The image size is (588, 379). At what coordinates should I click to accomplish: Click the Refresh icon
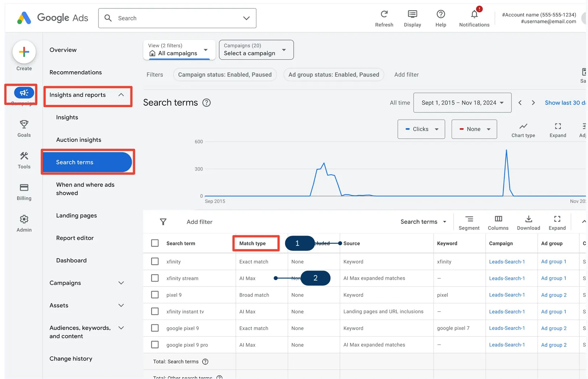[384, 14]
